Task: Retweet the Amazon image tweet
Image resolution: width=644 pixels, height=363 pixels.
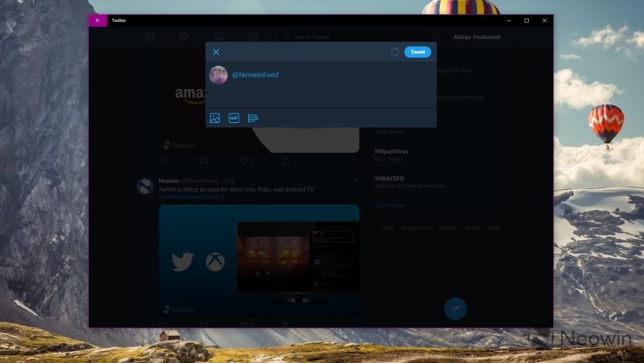Action: [x=203, y=161]
